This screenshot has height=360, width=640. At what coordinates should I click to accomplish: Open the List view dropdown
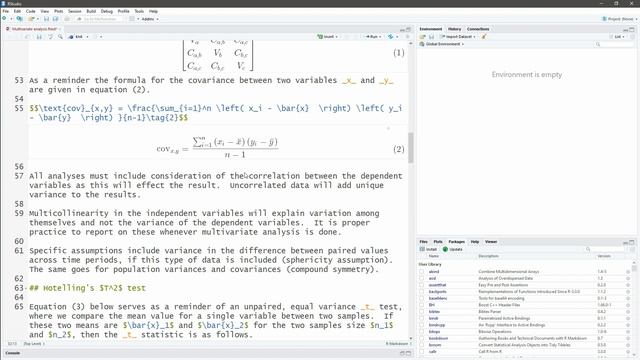click(618, 37)
